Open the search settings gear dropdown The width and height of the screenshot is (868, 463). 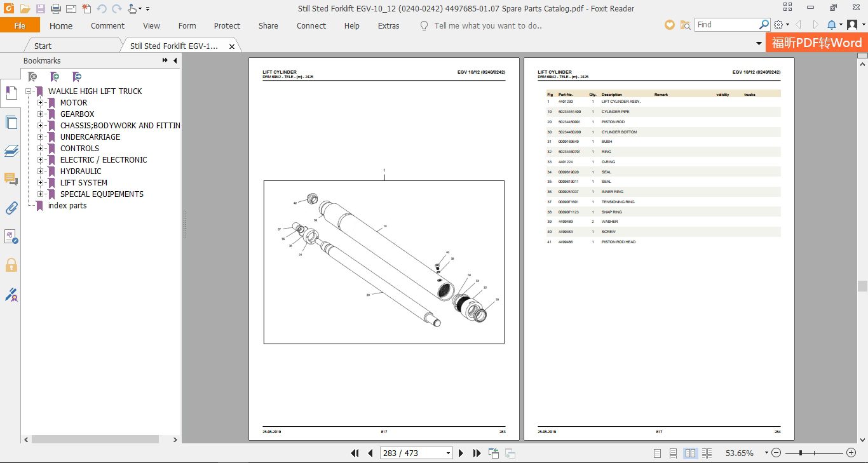click(x=782, y=25)
